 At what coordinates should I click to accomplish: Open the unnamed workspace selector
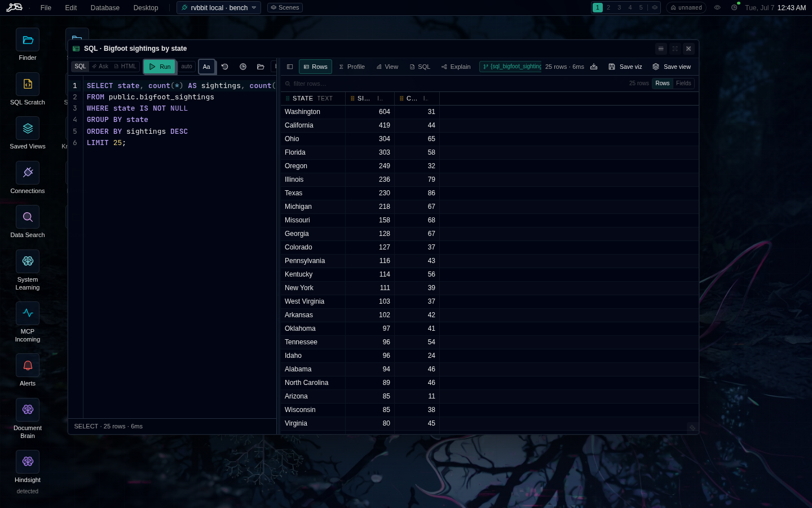(686, 7)
